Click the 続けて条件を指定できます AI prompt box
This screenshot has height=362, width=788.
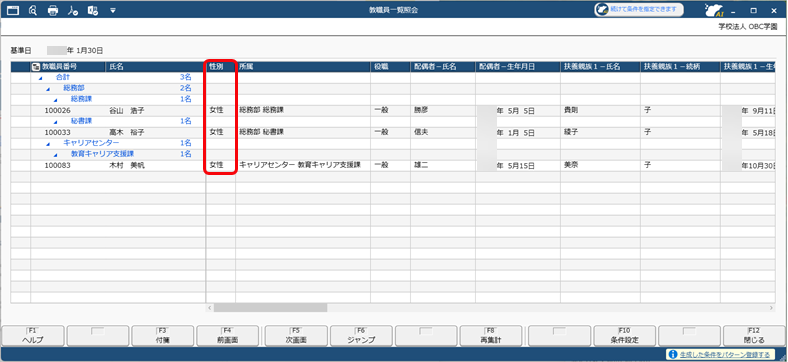pyautogui.click(x=639, y=10)
